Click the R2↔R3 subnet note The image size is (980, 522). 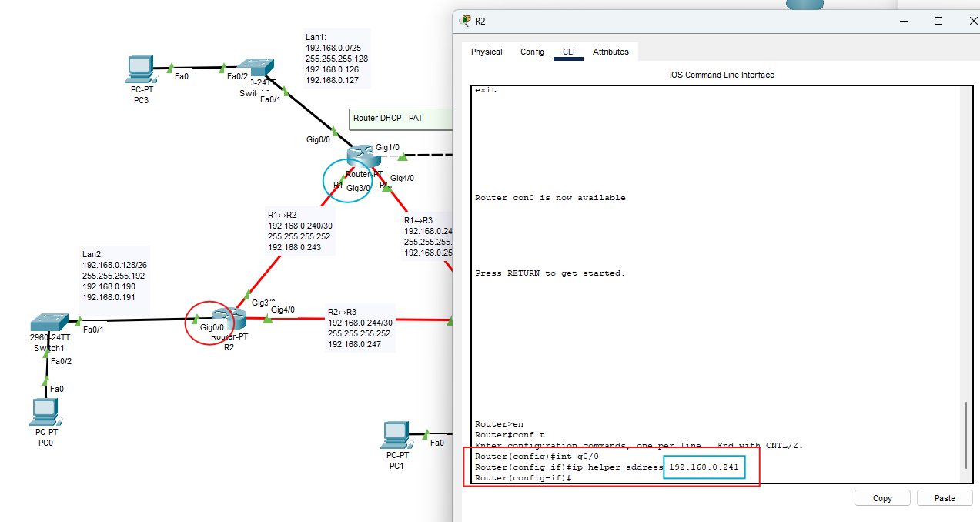360,328
